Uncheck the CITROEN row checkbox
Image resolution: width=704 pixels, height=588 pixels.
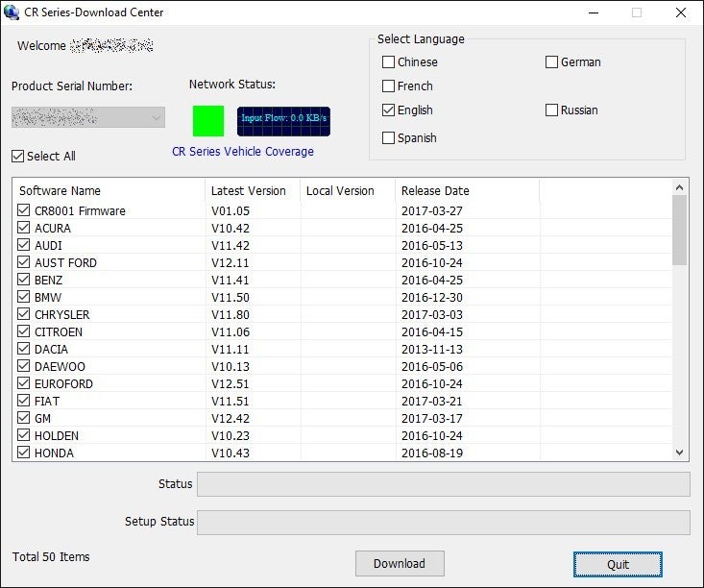point(23,331)
